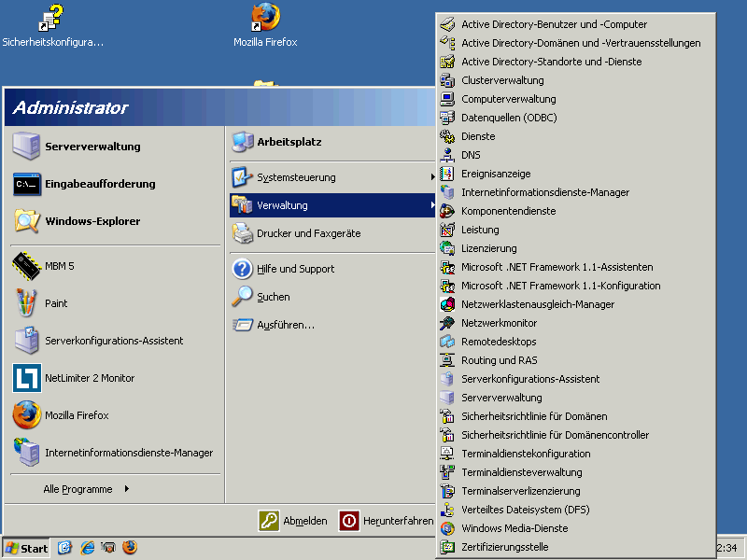Click the MBM 5 chip icon
The image size is (747, 560).
click(27, 266)
